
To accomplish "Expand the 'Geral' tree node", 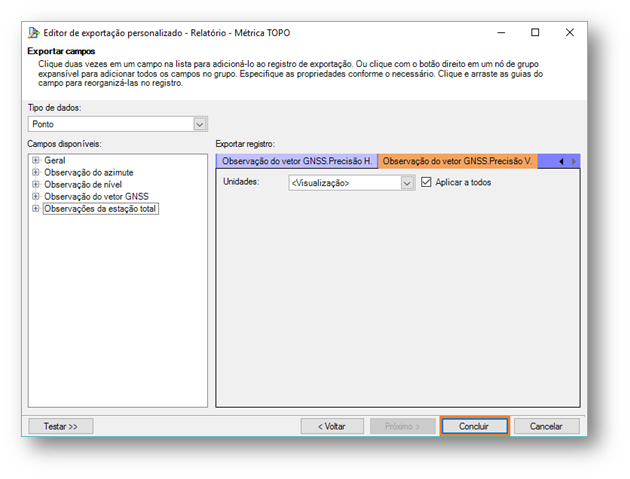I will tap(36, 160).
